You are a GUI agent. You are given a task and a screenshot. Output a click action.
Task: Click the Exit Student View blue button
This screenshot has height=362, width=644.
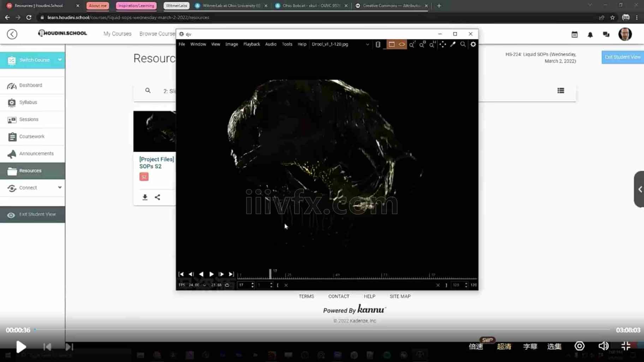click(622, 57)
